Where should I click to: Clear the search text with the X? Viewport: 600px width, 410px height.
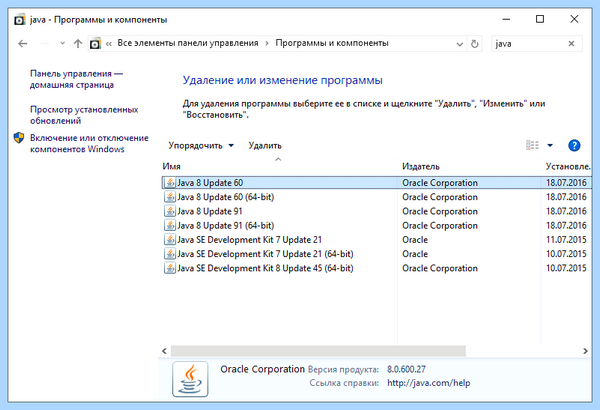point(571,44)
